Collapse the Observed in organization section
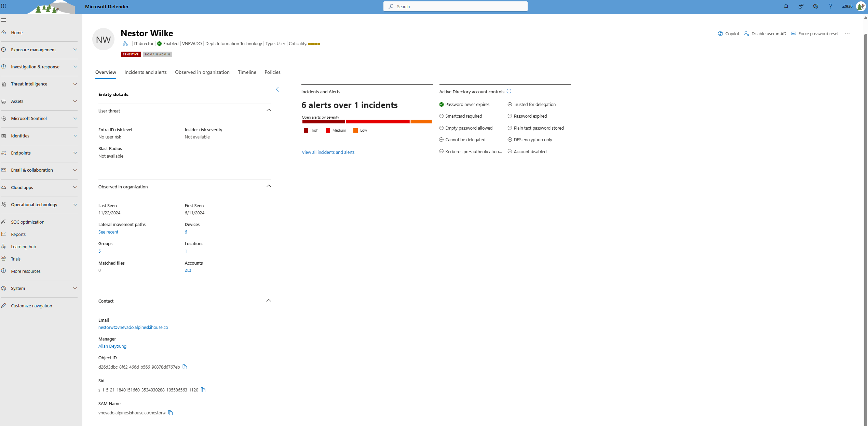 tap(269, 186)
